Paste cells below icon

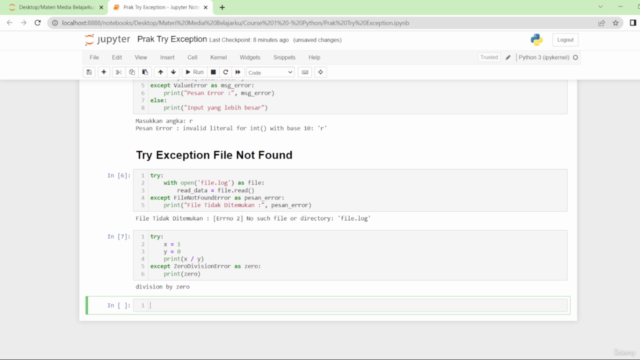click(145, 72)
